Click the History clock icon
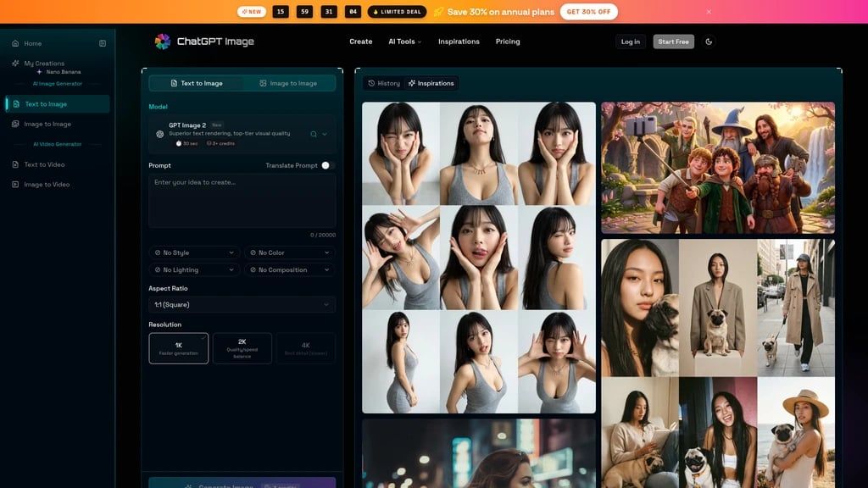 [371, 83]
